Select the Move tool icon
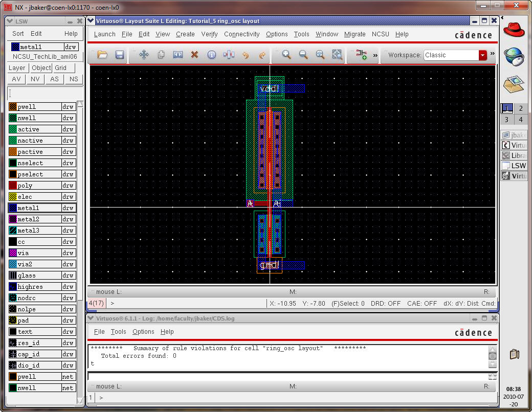This screenshot has height=412, width=532. pyautogui.click(x=144, y=55)
